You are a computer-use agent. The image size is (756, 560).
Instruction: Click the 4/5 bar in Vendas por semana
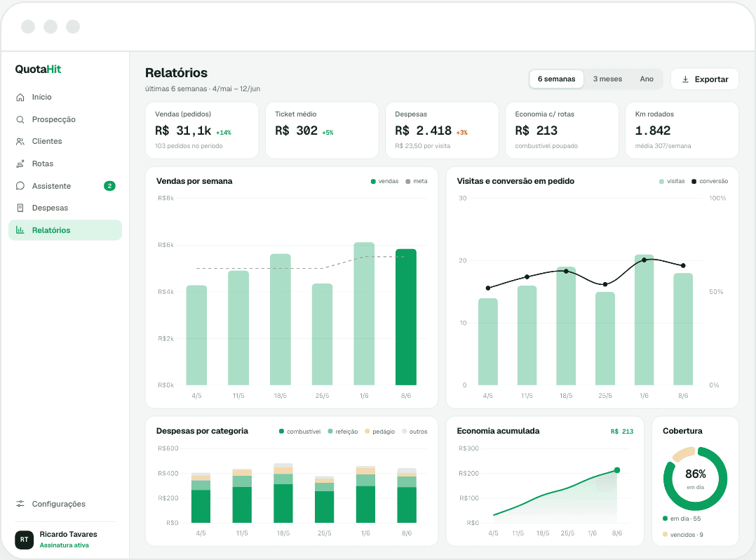point(196,335)
